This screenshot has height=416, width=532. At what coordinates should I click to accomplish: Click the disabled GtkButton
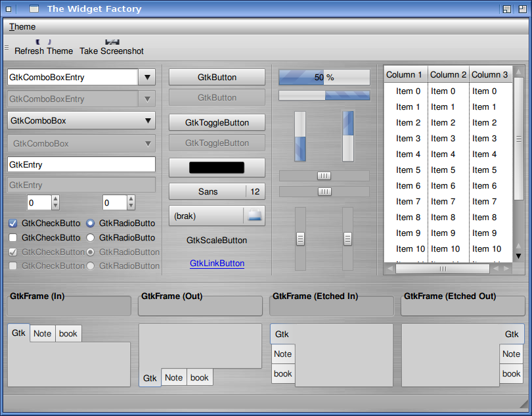point(217,98)
